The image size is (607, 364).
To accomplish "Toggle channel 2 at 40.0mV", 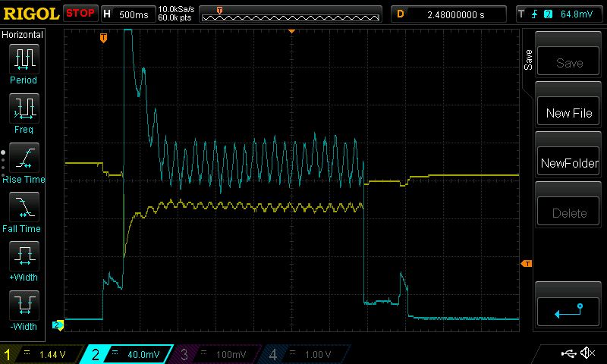I will click(129, 354).
